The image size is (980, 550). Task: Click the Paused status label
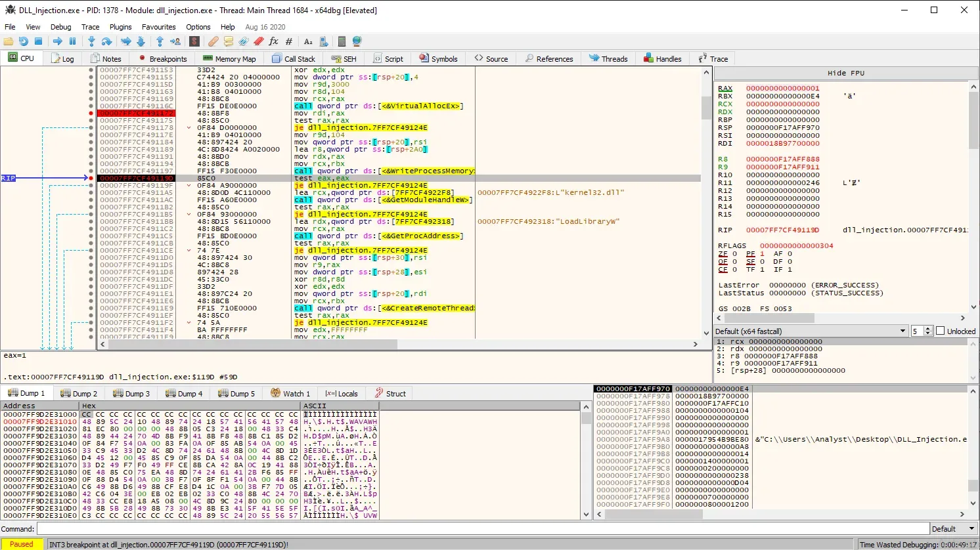(x=22, y=544)
